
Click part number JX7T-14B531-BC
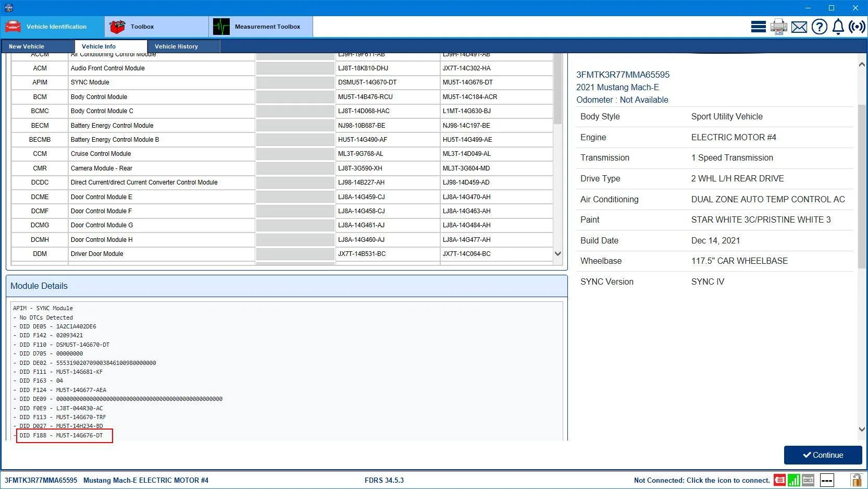coord(362,254)
